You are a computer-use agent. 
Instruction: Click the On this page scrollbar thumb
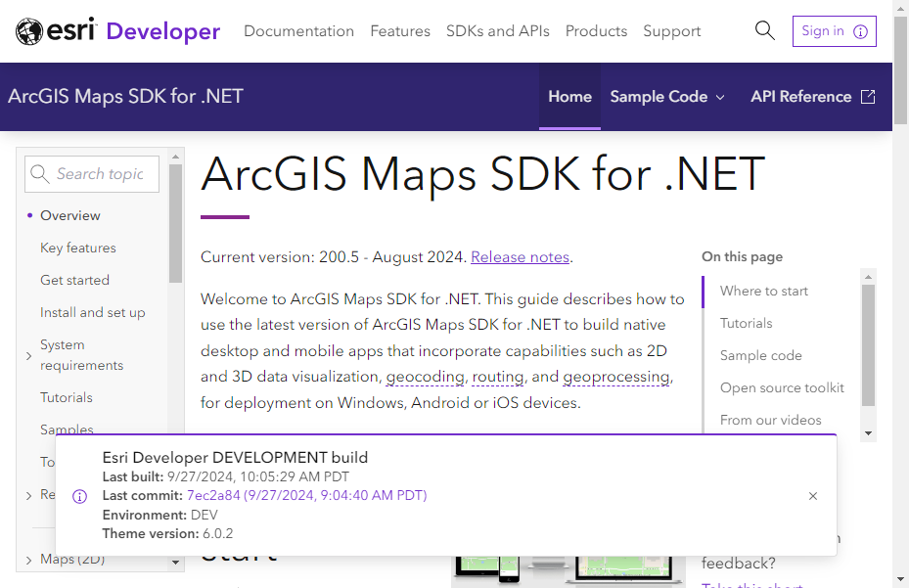868,345
